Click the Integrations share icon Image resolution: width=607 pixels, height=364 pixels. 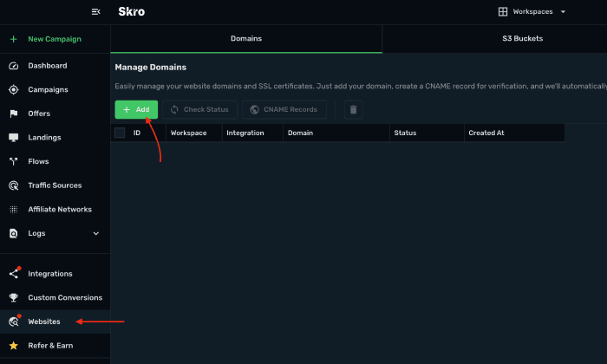point(14,274)
